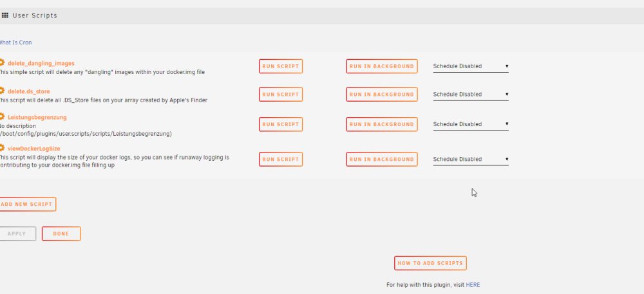Run the Leistungsbegrenzung script
The image size is (644, 294).
click(x=281, y=124)
